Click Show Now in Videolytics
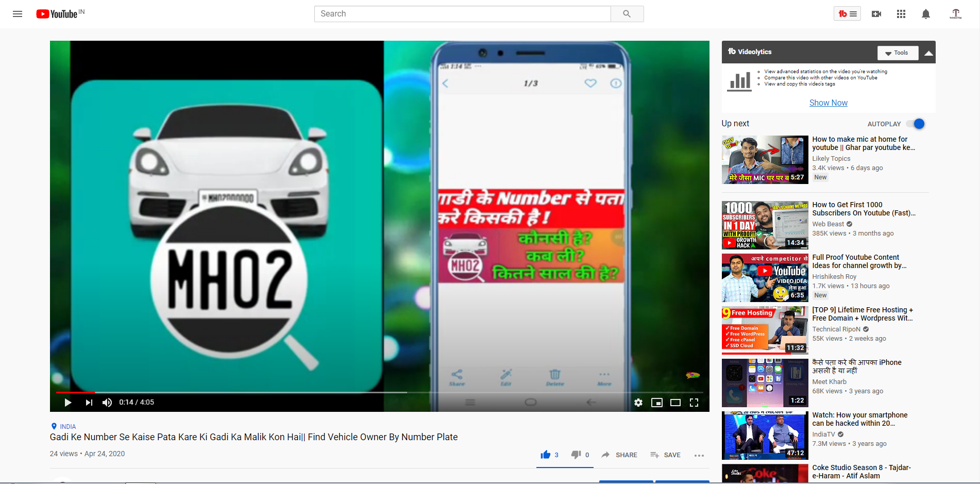Image resolution: width=980 pixels, height=484 pixels. 828,103
